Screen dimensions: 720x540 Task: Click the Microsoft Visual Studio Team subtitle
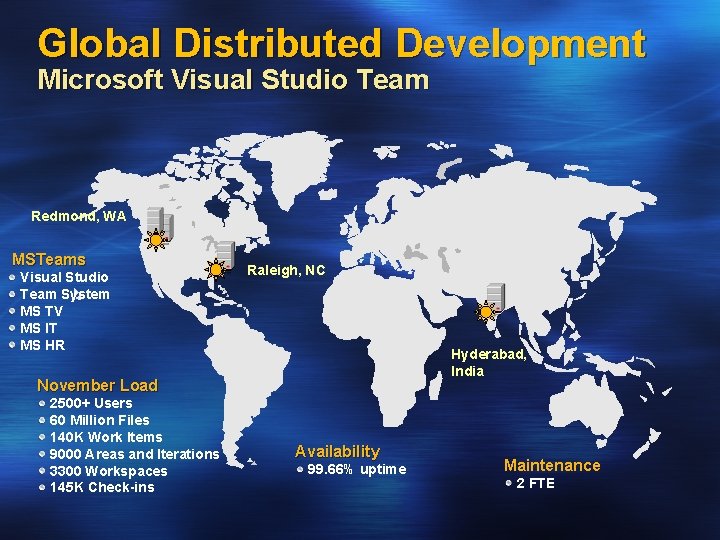[233, 79]
